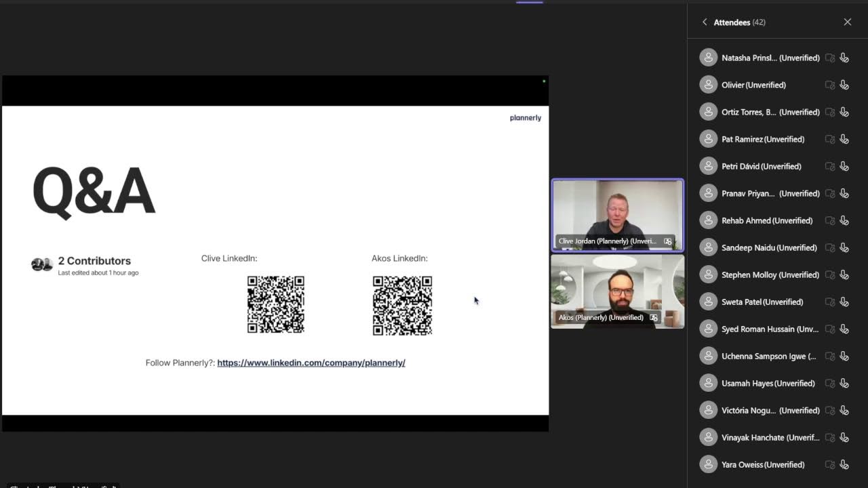Click Pranav Priyan... camera icon
This screenshot has height=488, width=868.
click(829, 193)
